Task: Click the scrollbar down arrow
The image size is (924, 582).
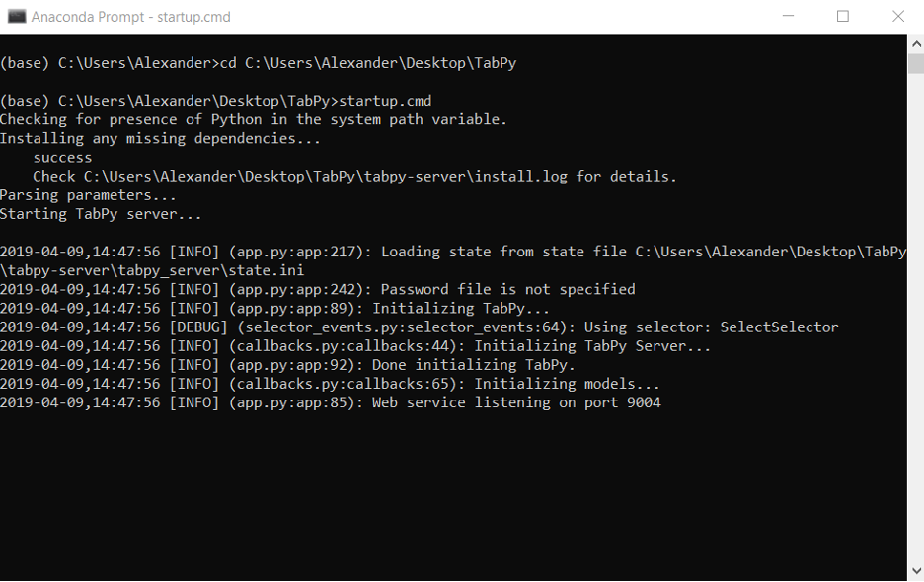Action: coord(916,569)
